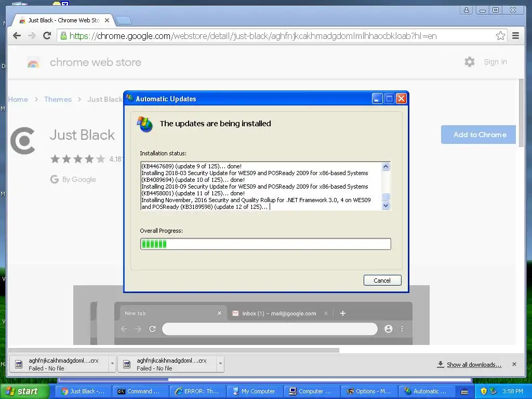Screen dimensions: 532x399
Task: Bookmark this page with the star icon
Action: [x=500, y=36]
